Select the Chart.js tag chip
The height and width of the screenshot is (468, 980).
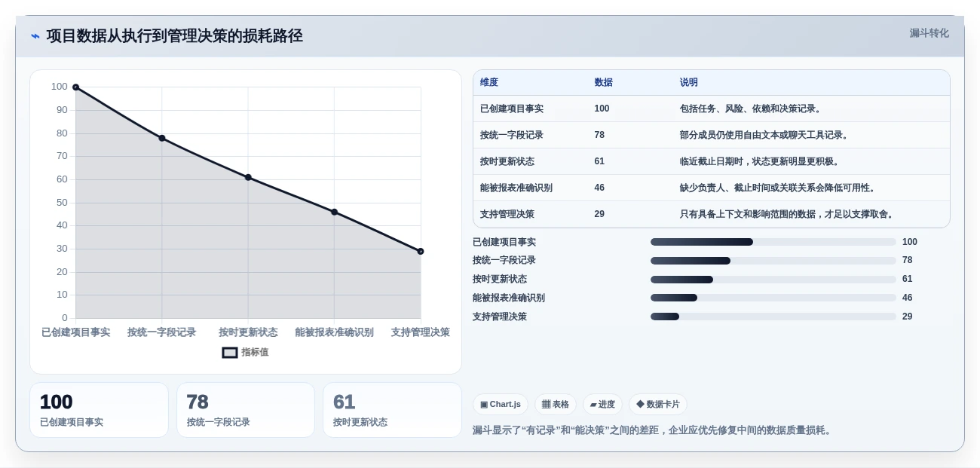pos(501,404)
